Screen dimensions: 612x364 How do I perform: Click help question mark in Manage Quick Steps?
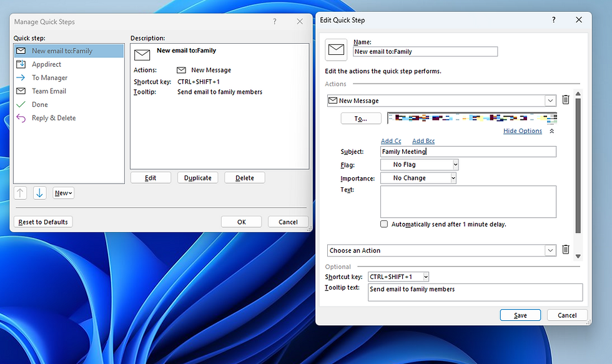point(275,21)
